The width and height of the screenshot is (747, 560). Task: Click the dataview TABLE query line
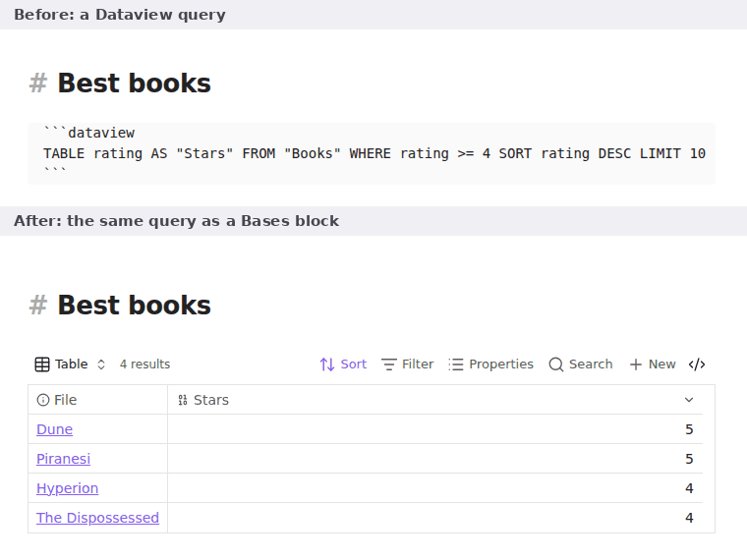pyautogui.click(x=373, y=154)
